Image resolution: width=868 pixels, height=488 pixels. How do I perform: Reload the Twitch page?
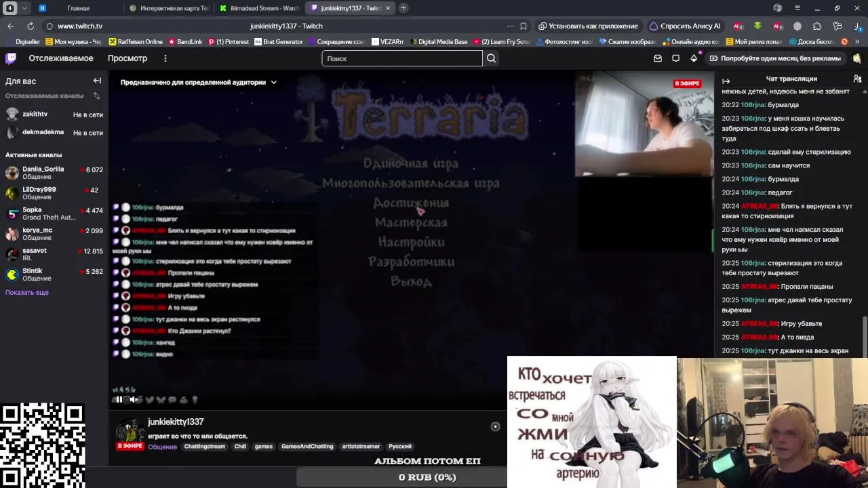tap(31, 26)
